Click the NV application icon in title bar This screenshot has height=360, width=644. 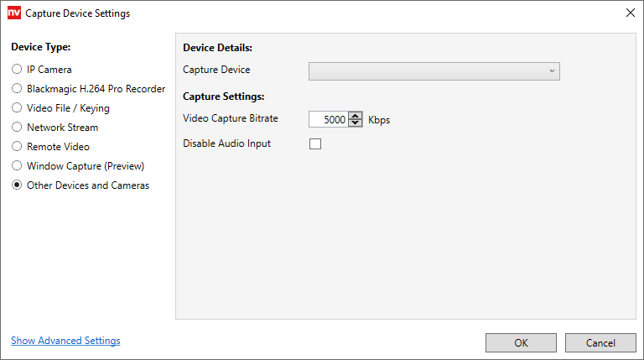point(13,13)
